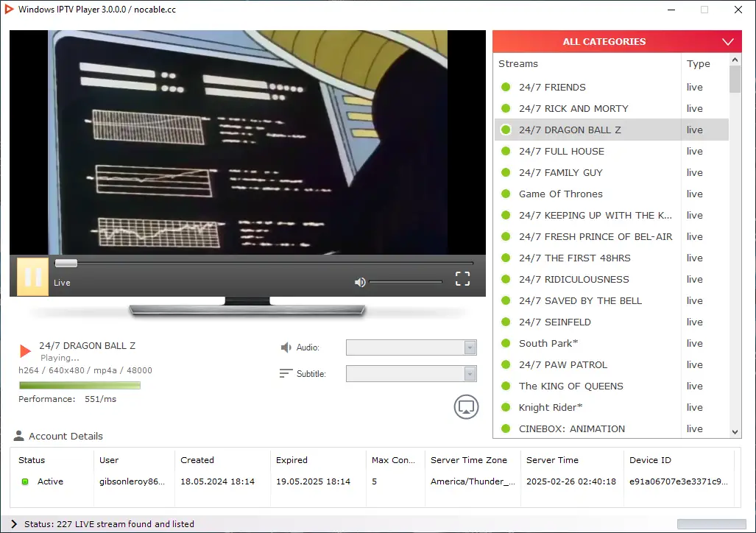
Task: Click the video display area
Action: [x=247, y=142]
